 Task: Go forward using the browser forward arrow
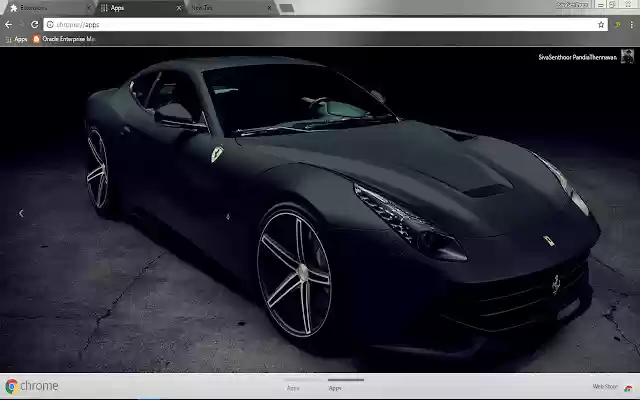tap(21, 25)
